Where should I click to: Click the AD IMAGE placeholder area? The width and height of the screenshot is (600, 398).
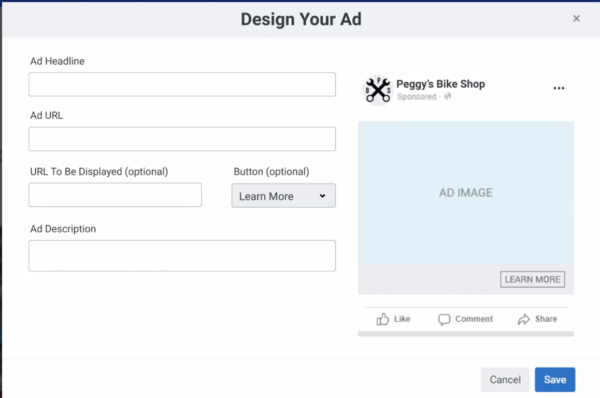[x=466, y=192]
